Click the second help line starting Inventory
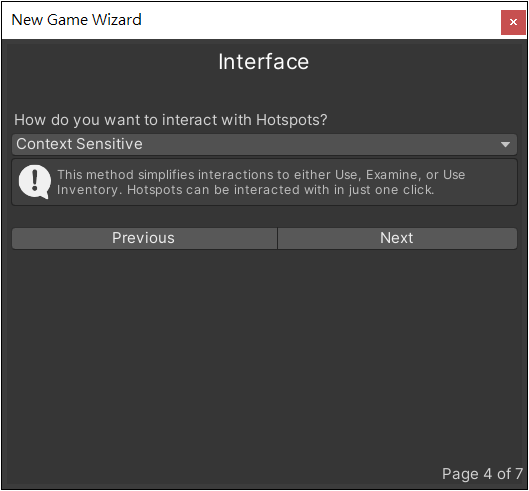This screenshot has width=529, height=491. click(245, 190)
